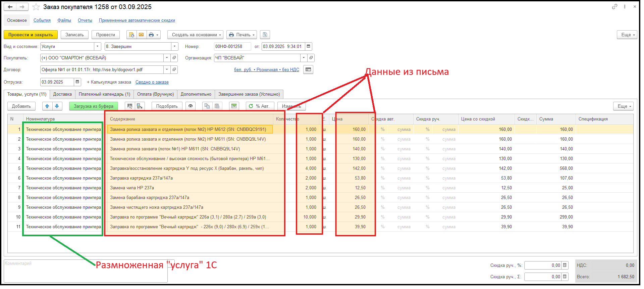Click the favorites star next to the order title

36,7
